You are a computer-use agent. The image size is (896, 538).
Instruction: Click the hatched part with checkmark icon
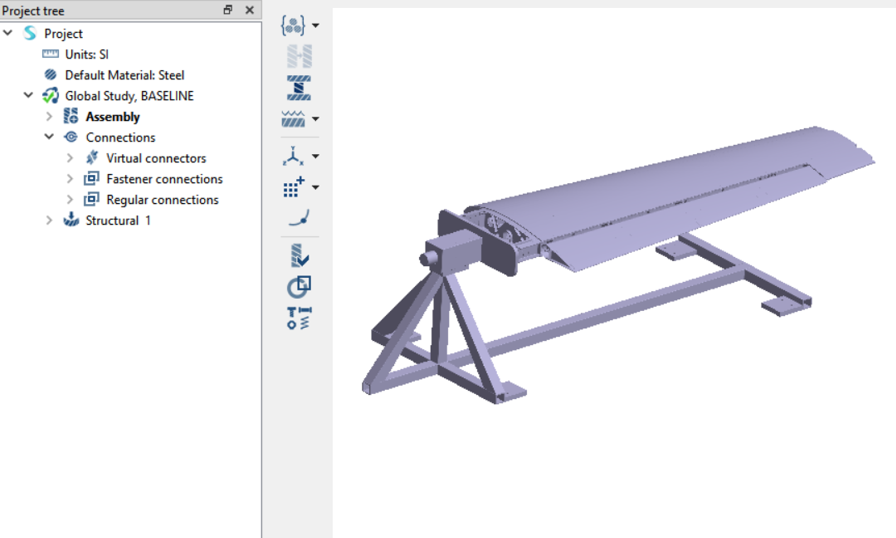pyautogui.click(x=298, y=256)
